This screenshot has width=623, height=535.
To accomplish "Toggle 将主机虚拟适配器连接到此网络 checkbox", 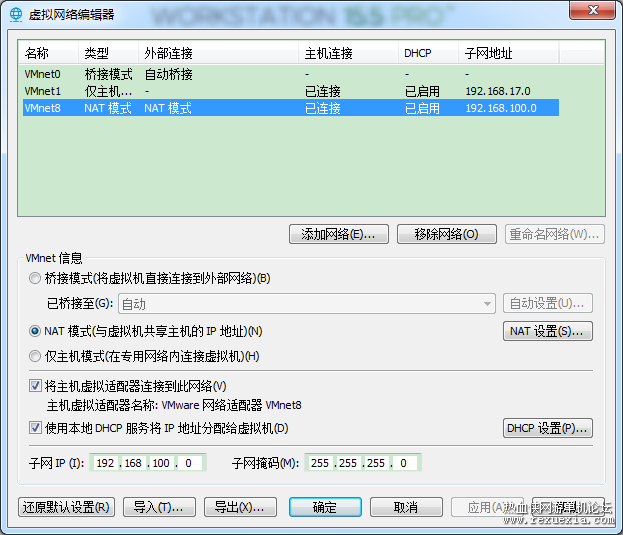I will coord(35,386).
